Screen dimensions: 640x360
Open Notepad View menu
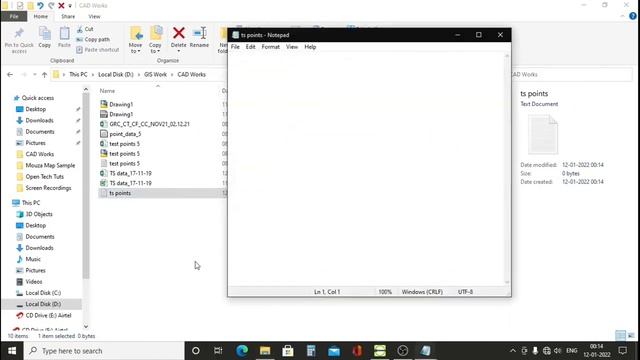291,47
